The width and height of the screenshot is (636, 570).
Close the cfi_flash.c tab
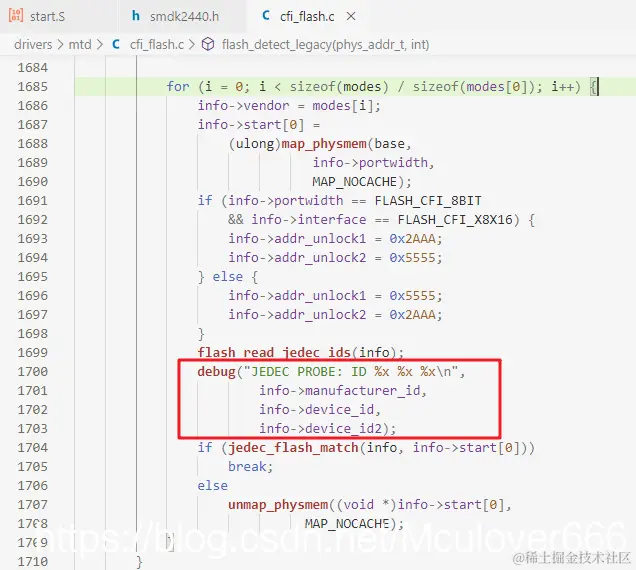tap(351, 16)
